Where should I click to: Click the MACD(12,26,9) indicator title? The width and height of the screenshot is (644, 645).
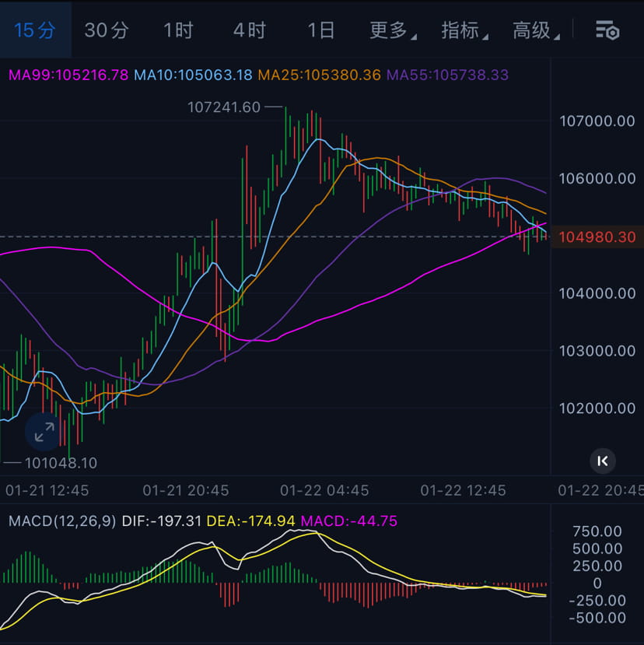62,521
